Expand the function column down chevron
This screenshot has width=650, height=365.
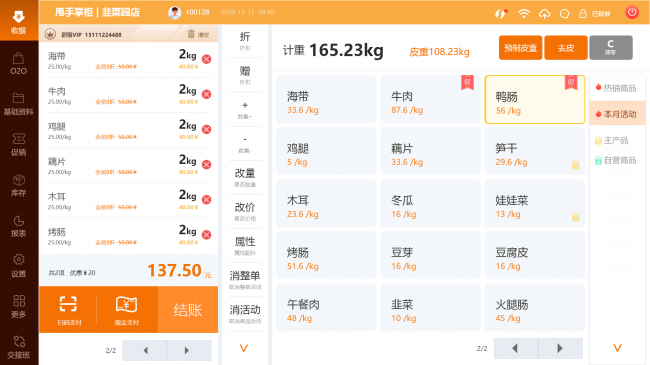click(244, 348)
